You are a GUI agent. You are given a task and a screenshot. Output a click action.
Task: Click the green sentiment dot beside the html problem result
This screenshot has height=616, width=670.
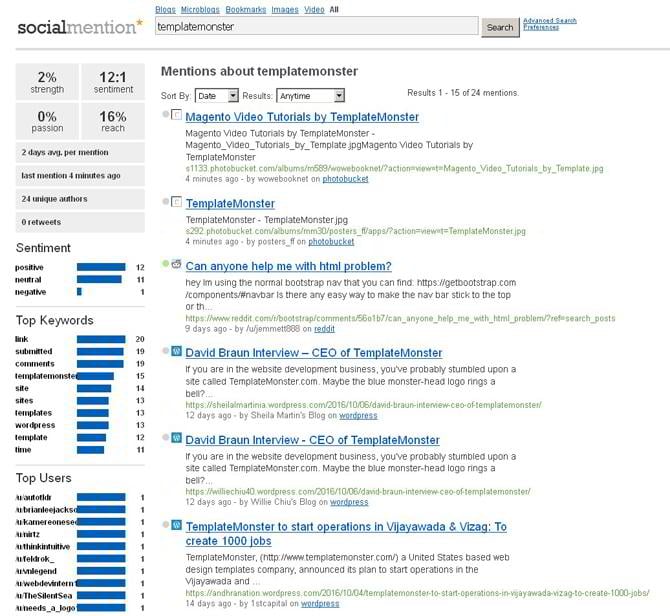(x=165, y=265)
